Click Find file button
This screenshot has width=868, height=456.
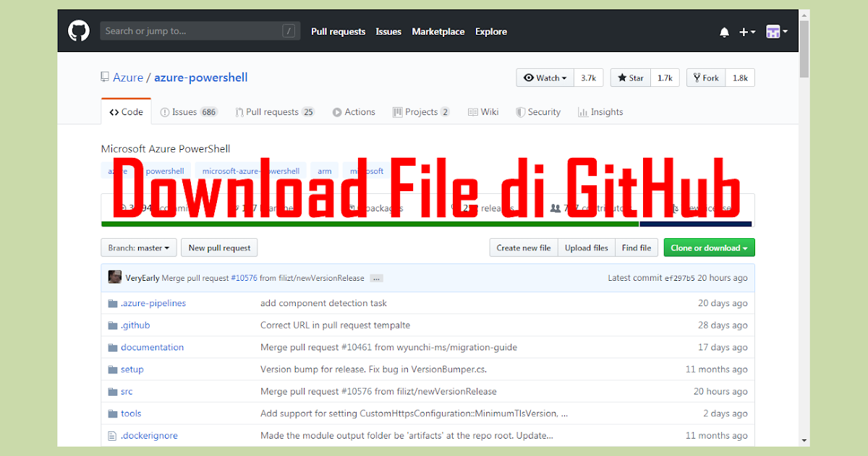tap(637, 248)
